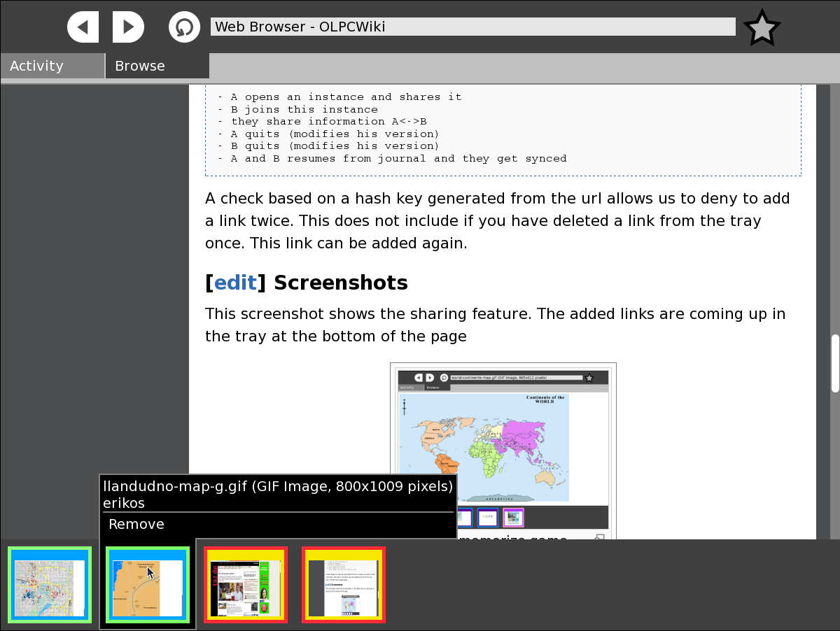Open the first tray link with city map

50,585
